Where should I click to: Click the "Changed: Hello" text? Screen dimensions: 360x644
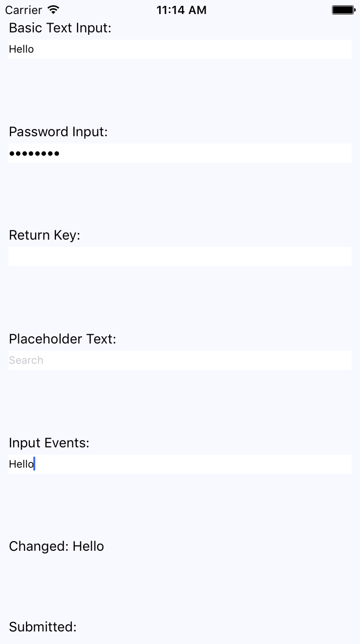pos(56,546)
